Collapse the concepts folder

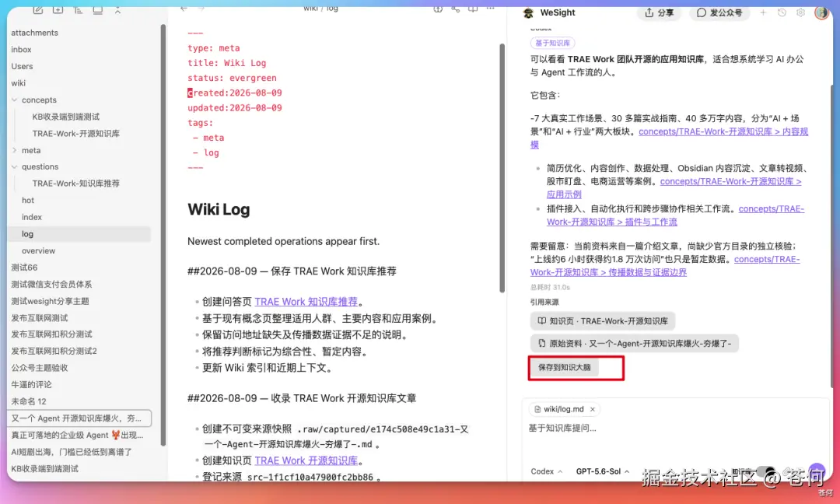click(x=15, y=100)
